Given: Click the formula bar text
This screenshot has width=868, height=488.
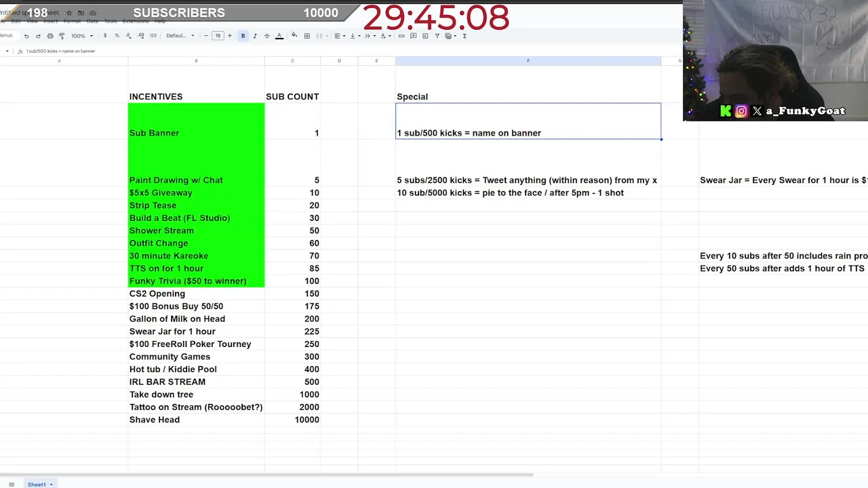Looking at the screenshot, I should click(60, 51).
